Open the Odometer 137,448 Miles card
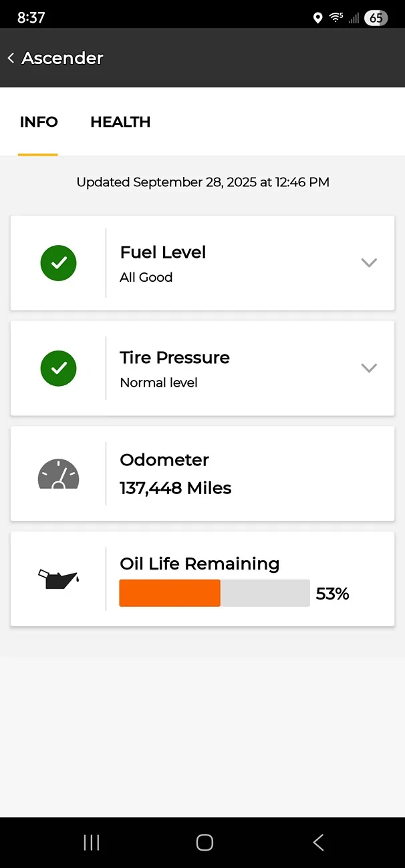This screenshot has width=405, height=868. 202,474
